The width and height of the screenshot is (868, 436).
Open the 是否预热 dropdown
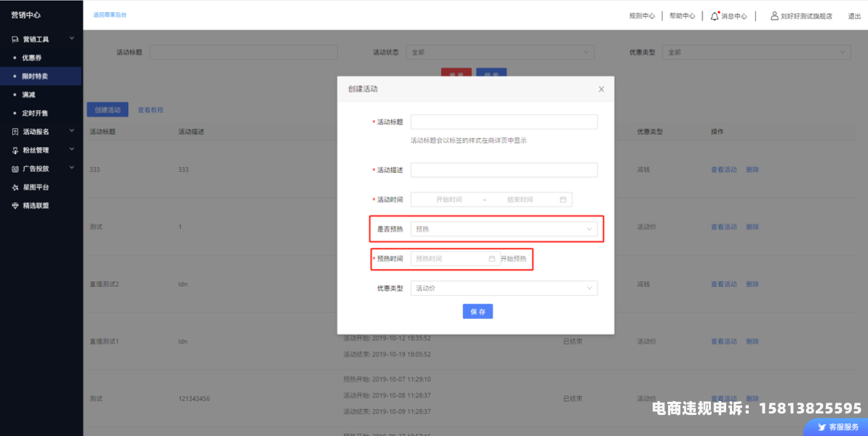tap(503, 229)
